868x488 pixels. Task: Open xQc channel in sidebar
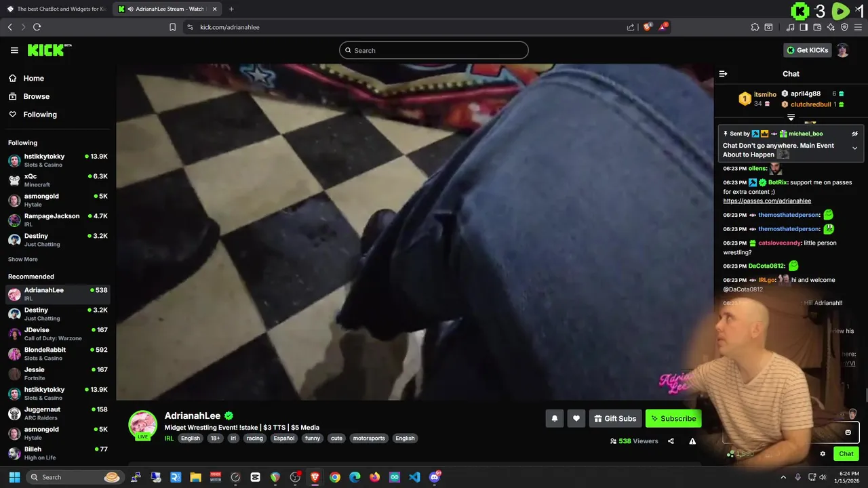point(58,180)
